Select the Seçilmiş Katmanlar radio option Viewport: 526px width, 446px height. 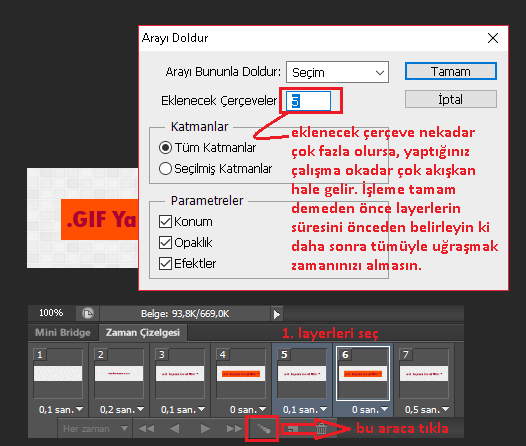(x=165, y=168)
